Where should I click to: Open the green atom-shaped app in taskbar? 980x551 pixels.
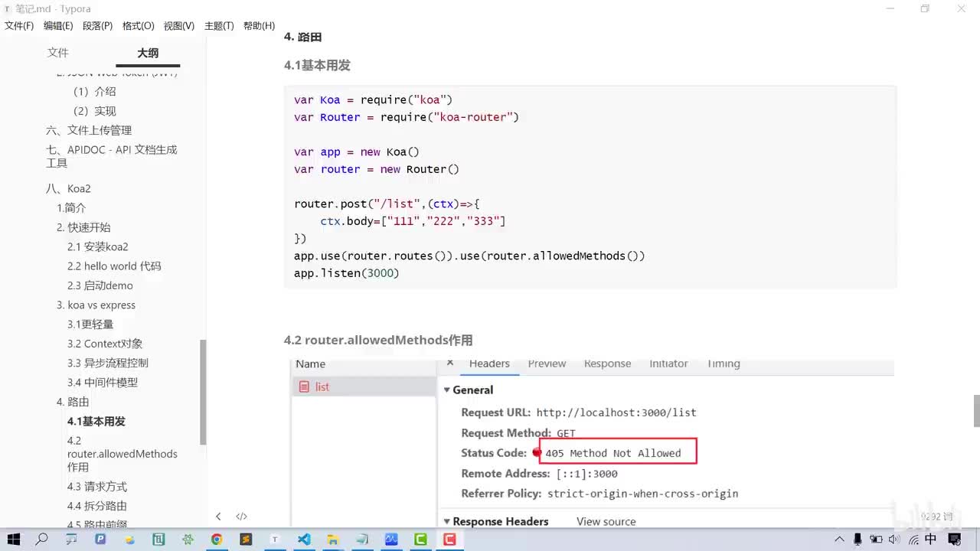point(188,540)
